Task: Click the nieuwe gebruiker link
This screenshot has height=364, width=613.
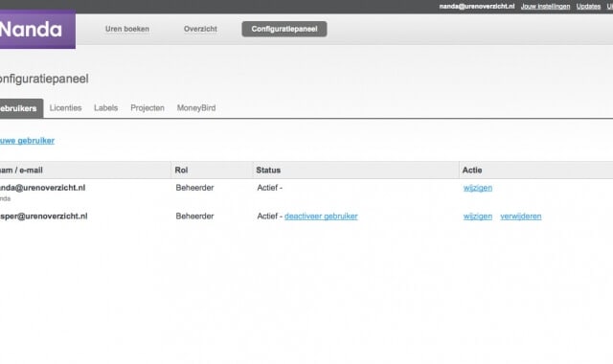Action: point(27,141)
